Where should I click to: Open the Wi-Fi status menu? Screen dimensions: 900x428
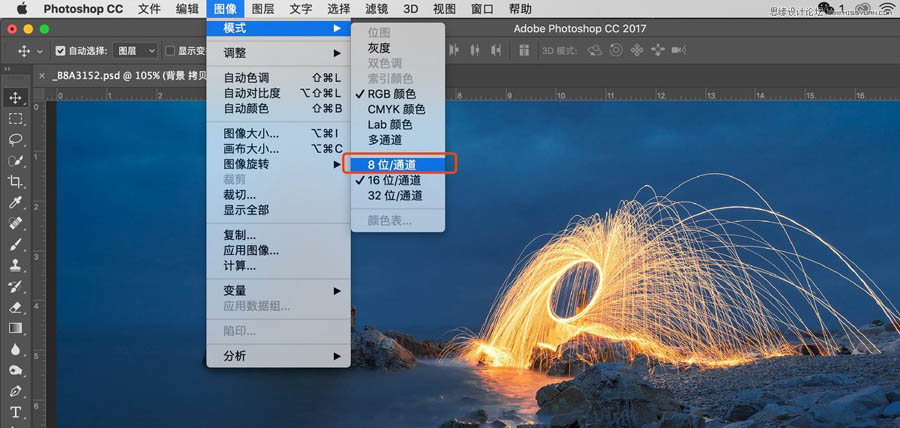coord(887,8)
